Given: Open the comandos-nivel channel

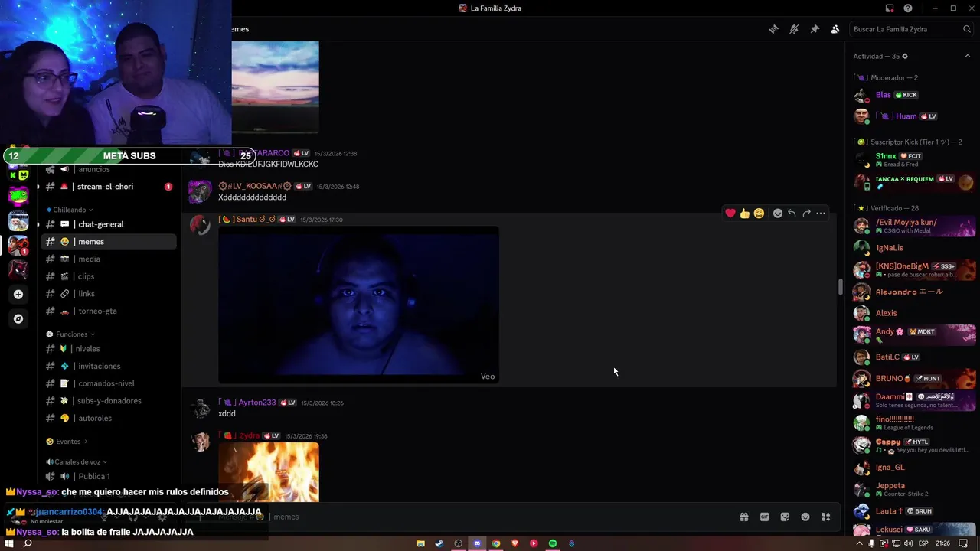Looking at the screenshot, I should [x=109, y=383].
